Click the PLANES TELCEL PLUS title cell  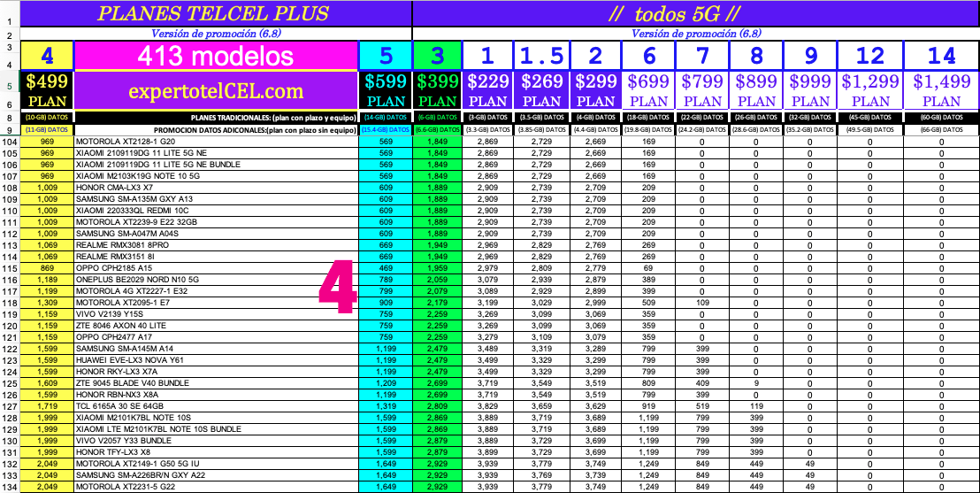click(216, 14)
